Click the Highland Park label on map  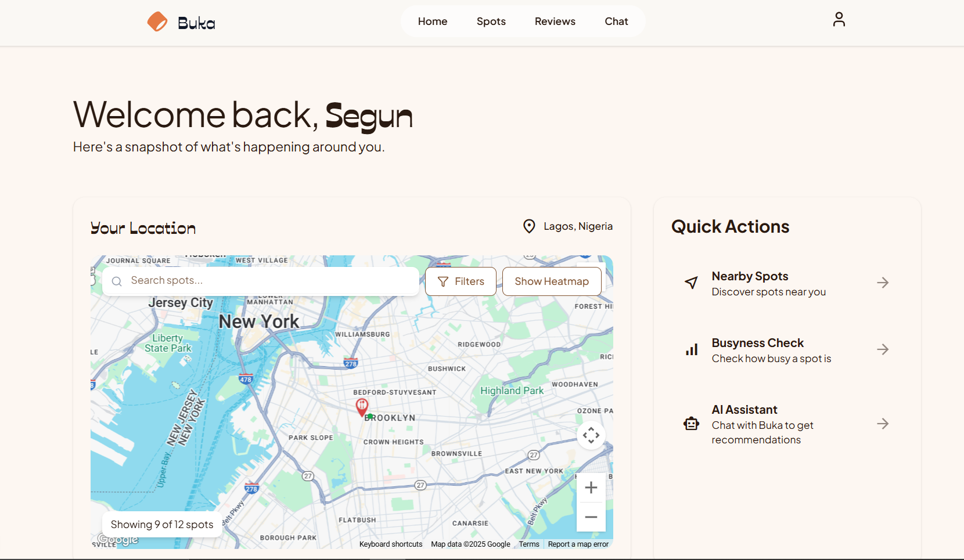512,391
